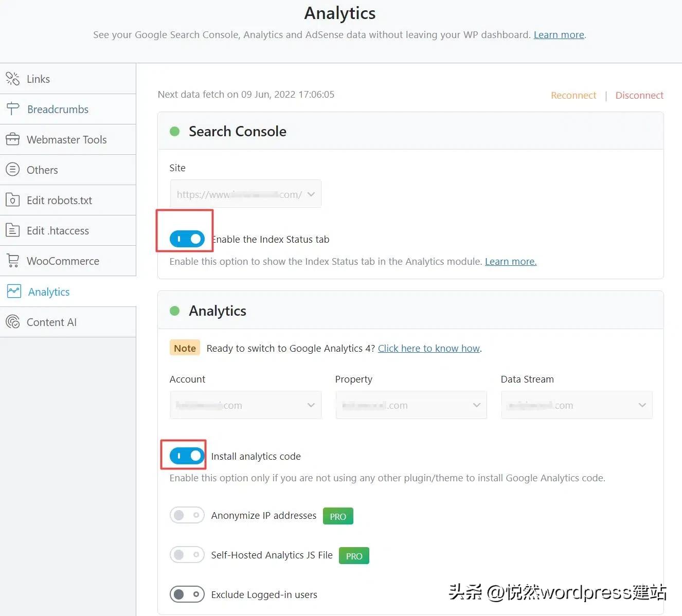Click the WooCommerce cart icon

pyautogui.click(x=13, y=261)
